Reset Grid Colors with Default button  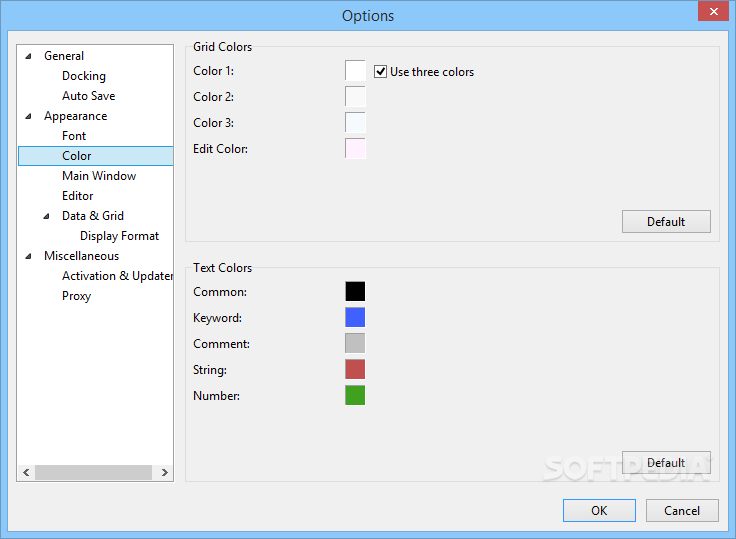click(666, 222)
